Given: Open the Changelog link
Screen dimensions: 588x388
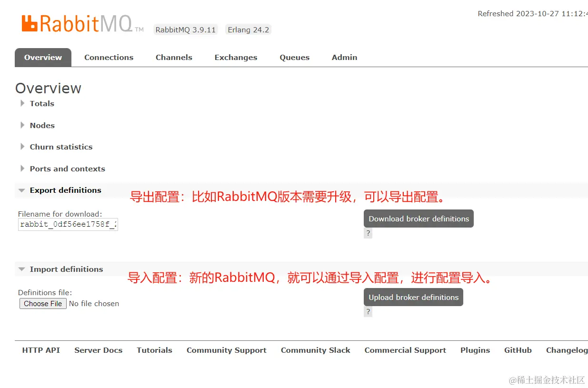Looking at the screenshot, I should 567,350.
